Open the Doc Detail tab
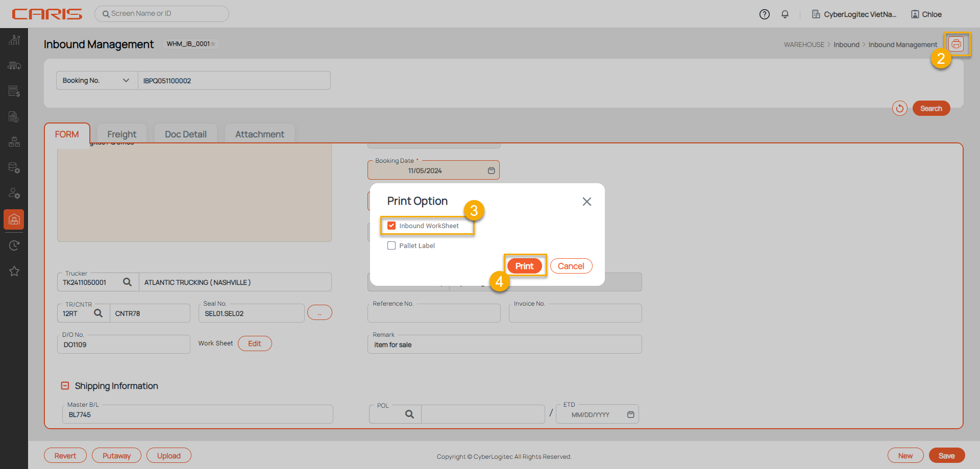 pyautogui.click(x=185, y=134)
